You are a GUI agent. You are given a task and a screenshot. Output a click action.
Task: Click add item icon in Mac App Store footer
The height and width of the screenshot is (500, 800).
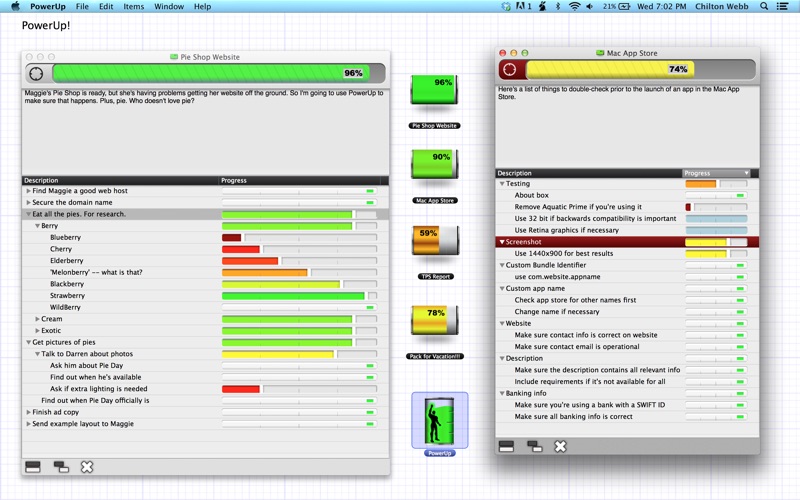(506, 446)
